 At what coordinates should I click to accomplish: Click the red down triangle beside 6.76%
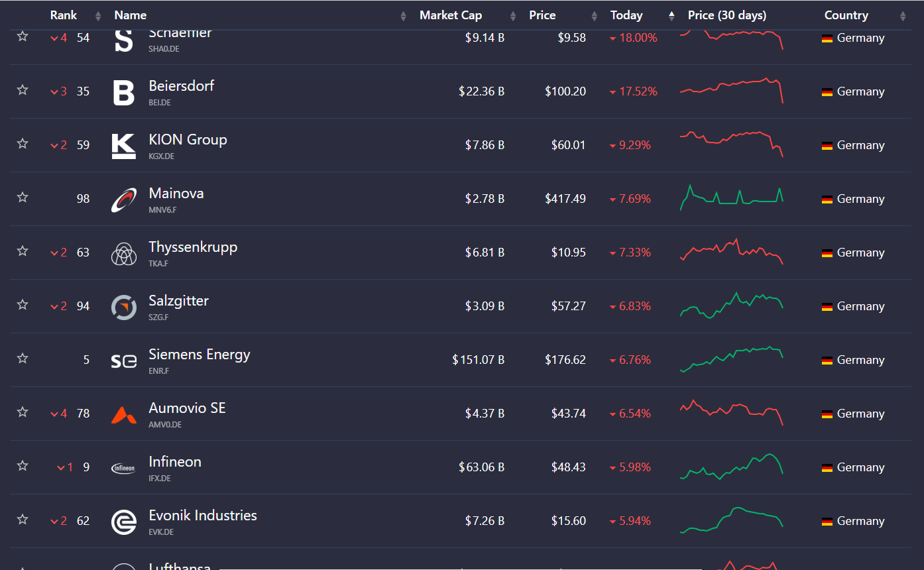(613, 361)
